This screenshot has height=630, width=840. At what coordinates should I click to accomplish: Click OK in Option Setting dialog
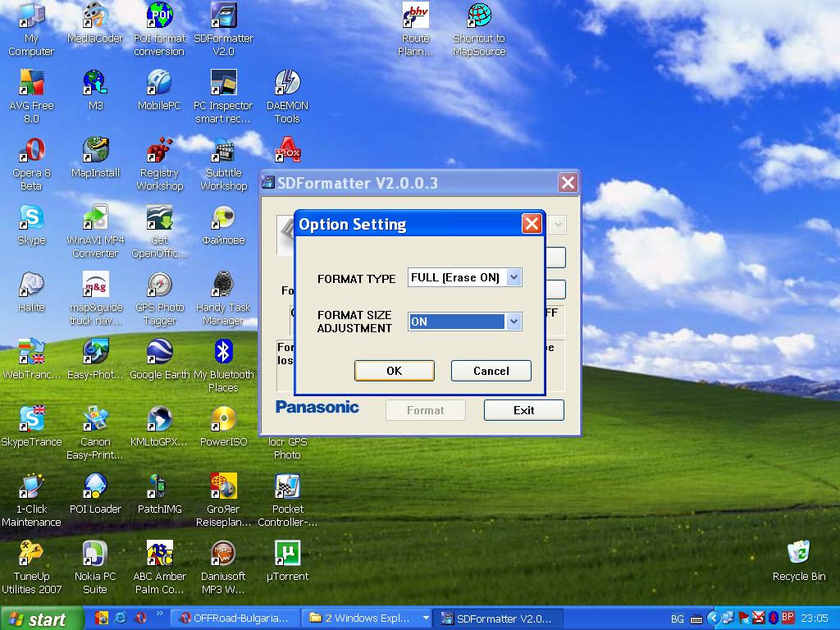(394, 371)
